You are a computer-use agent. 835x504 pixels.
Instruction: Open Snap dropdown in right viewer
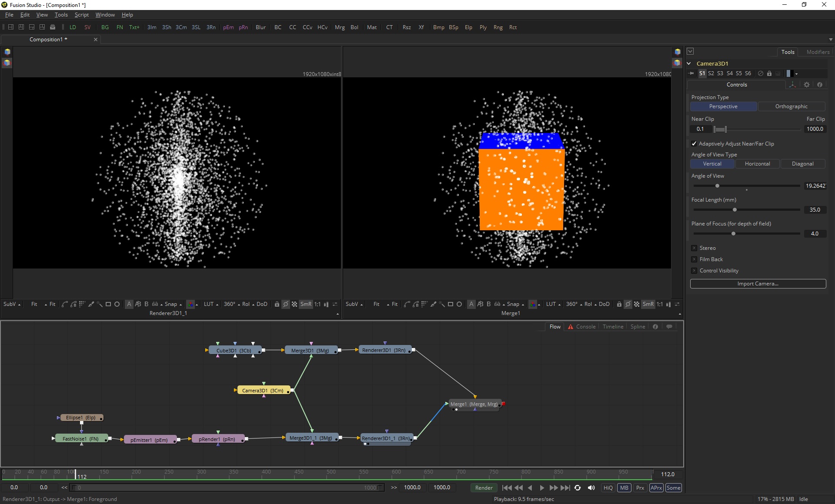tap(515, 304)
